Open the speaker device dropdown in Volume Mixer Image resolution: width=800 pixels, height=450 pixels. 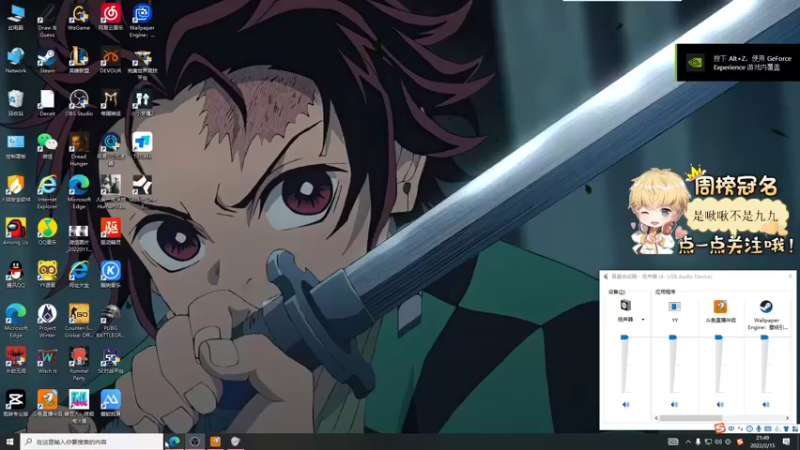(643, 320)
